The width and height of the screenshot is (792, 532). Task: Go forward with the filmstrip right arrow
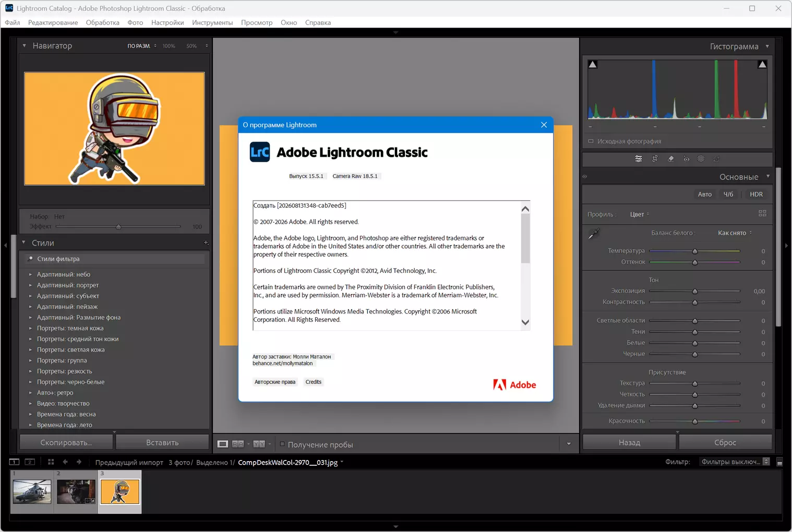(79, 462)
